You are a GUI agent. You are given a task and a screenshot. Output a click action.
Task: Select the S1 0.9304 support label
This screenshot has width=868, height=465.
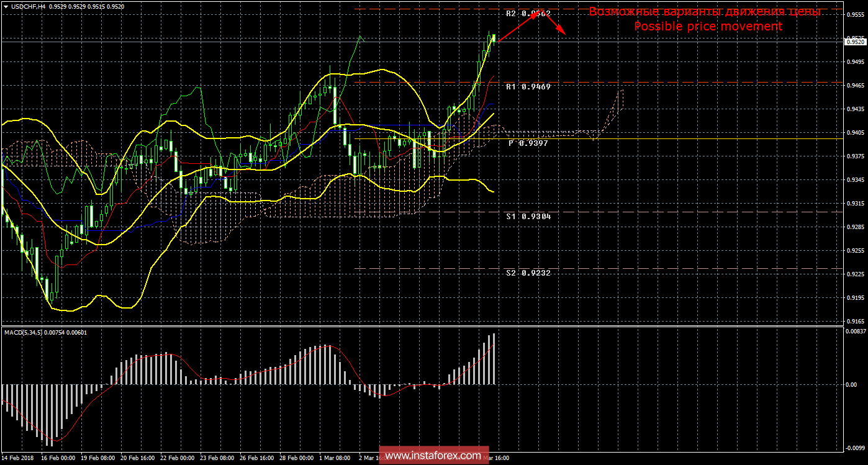click(528, 217)
